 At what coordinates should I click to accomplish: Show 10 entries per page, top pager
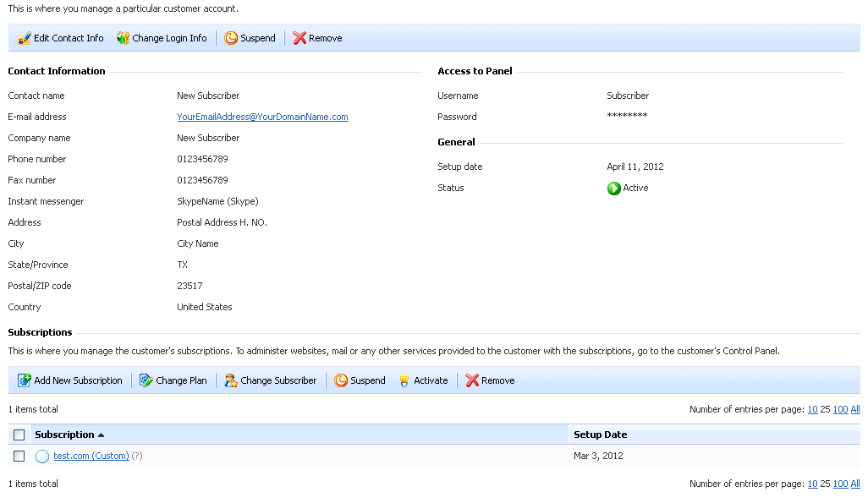(x=812, y=410)
